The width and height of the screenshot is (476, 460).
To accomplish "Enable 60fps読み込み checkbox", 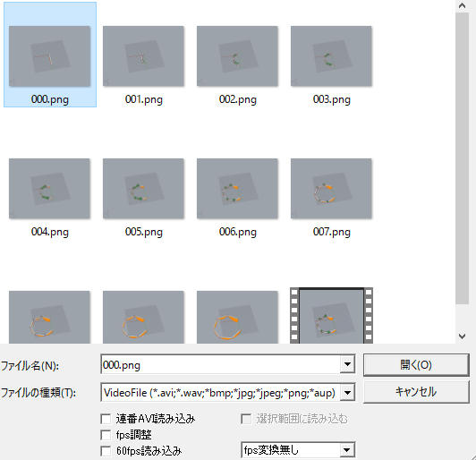I will tap(106, 451).
